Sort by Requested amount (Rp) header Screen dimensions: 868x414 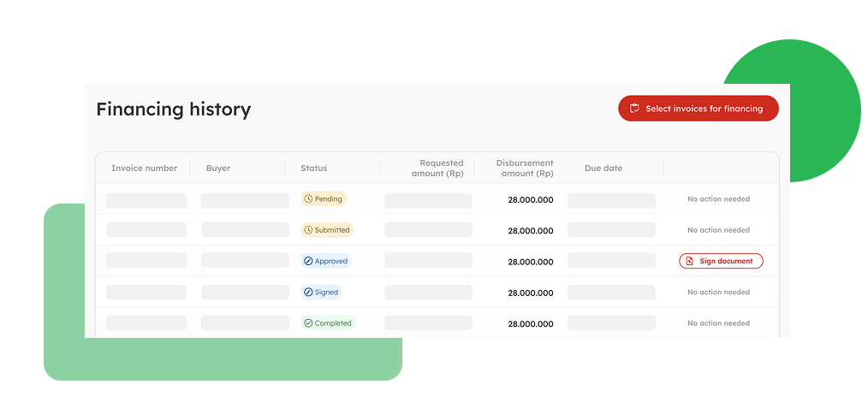pos(437,169)
